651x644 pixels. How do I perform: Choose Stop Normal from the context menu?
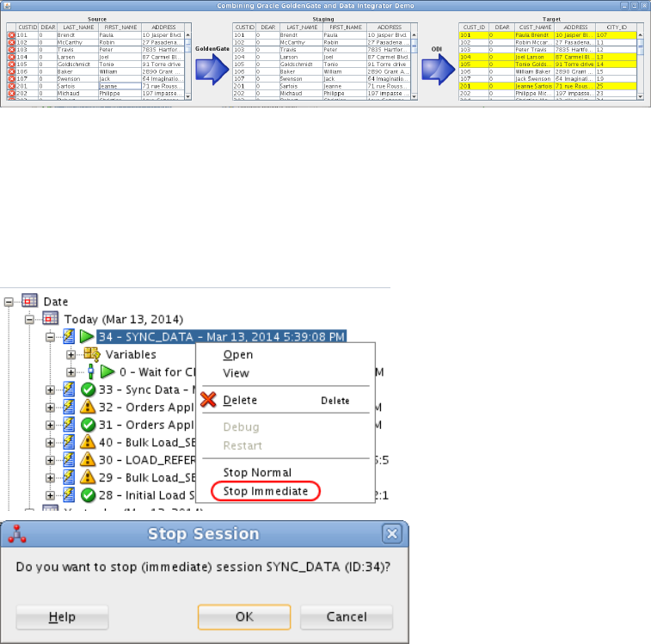(x=286, y=473)
